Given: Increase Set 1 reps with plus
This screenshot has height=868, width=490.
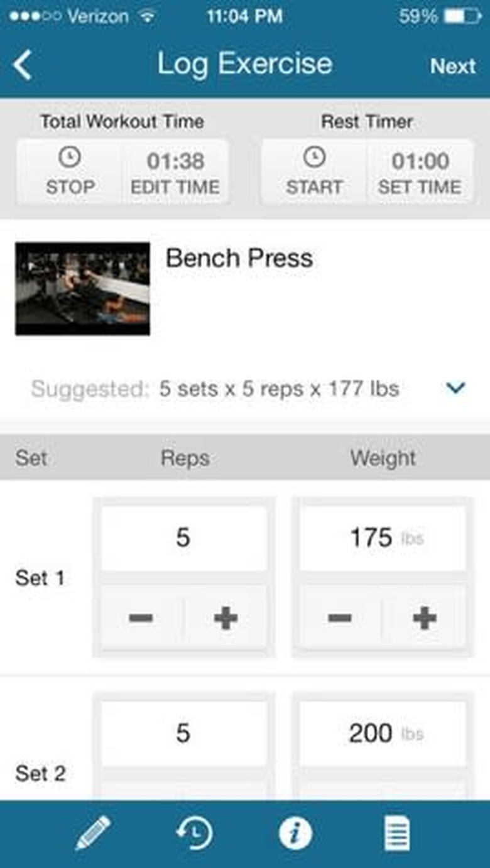Looking at the screenshot, I should pos(226,618).
